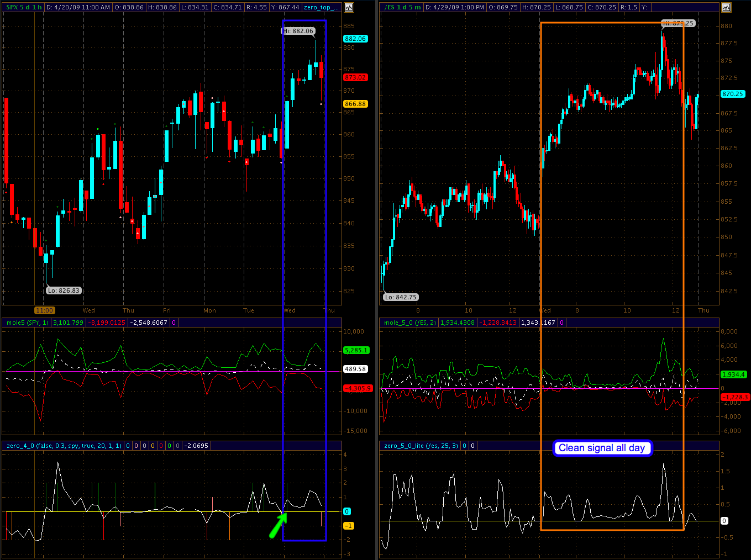This screenshot has width=751, height=560.
Task: Click the yellow 866.88 price marker
Action: click(355, 104)
